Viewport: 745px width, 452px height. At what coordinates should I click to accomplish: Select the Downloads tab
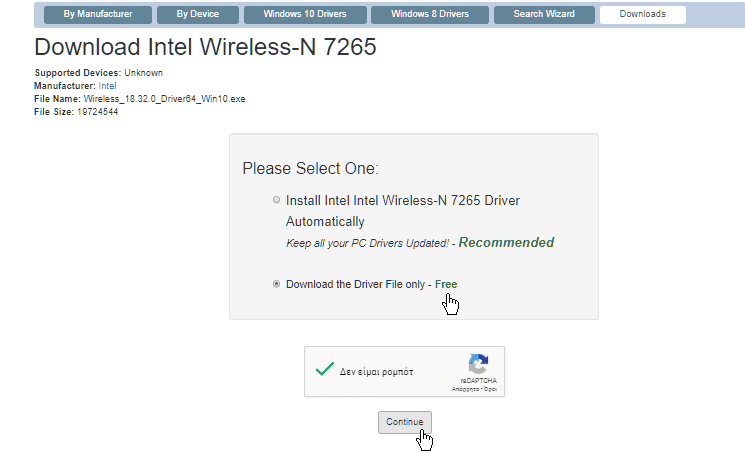coord(642,15)
